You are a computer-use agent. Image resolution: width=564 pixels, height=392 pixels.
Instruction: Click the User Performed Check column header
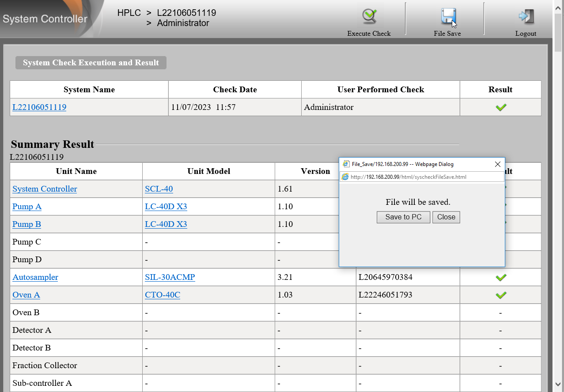coord(381,90)
